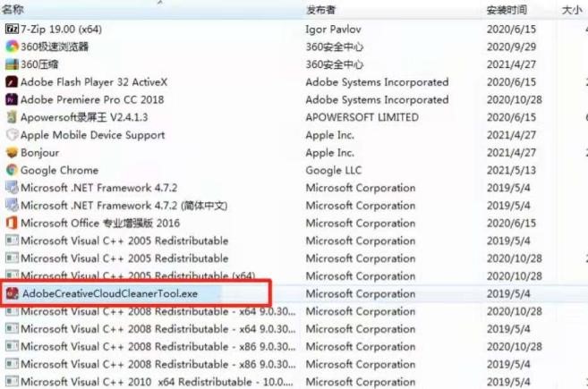
Task: Click the Visual C++ 2010 x64 Redistributable icon
Action: [12, 382]
